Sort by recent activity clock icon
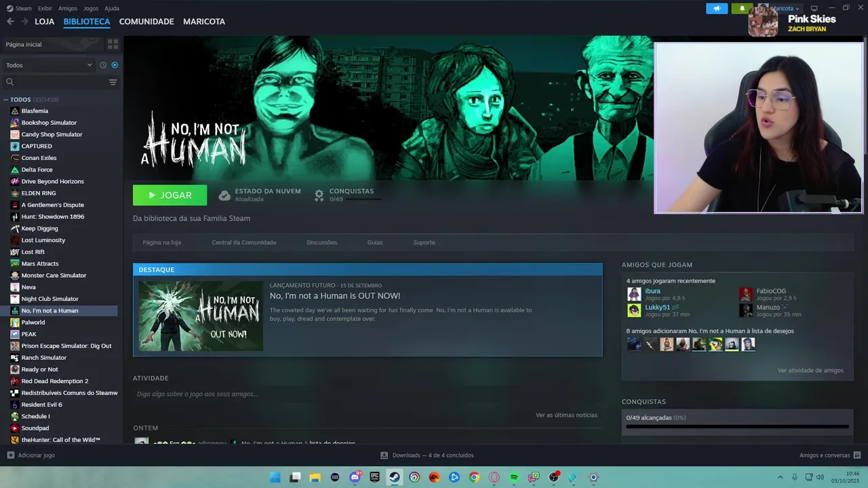 (103, 65)
